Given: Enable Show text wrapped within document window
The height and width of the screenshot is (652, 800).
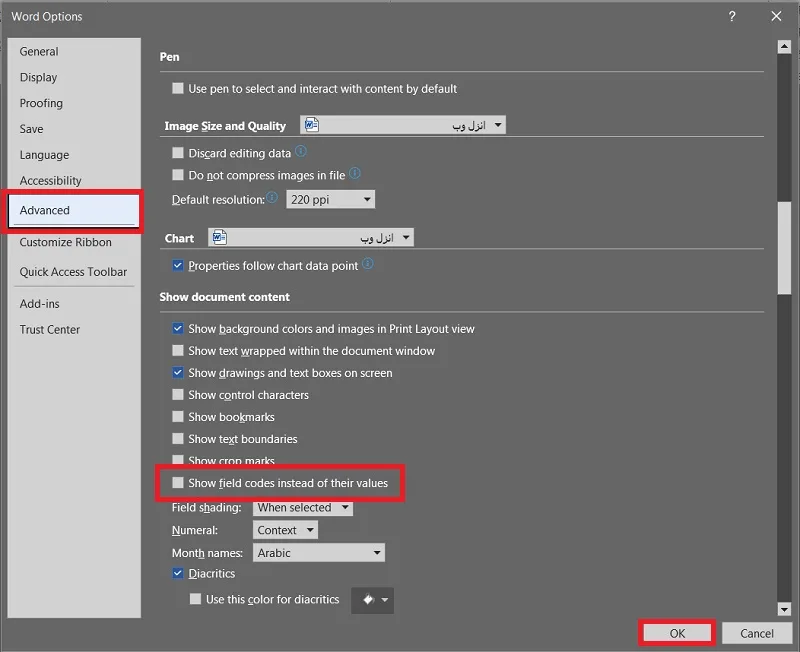Looking at the screenshot, I should tap(178, 350).
